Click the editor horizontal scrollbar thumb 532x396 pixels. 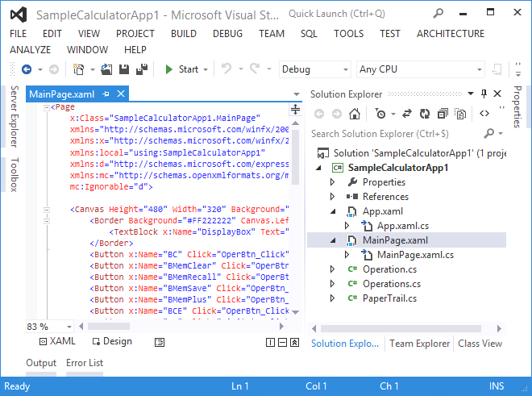click(109, 327)
